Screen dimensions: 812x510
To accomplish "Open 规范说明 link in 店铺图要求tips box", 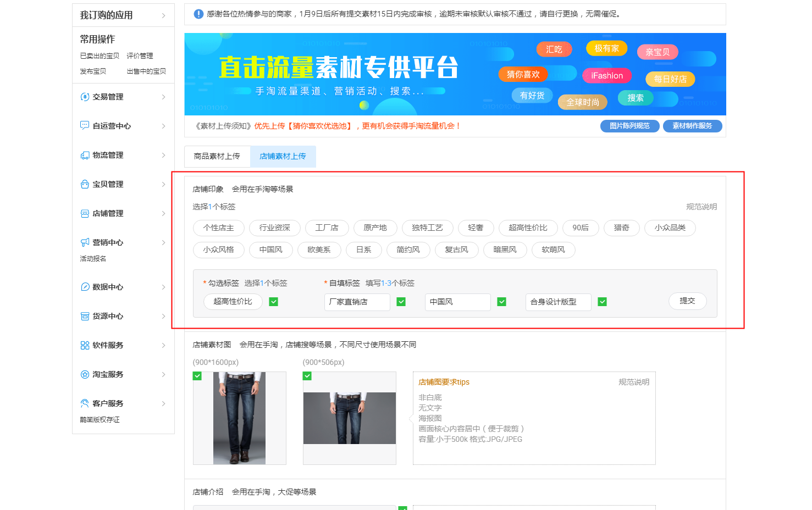I will pyautogui.click(x=634, y=382).
